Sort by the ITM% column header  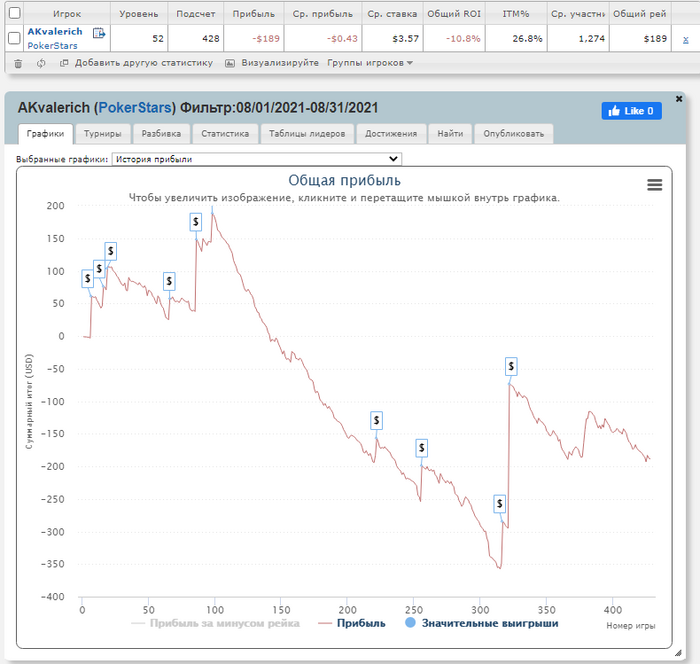(516, 14)
